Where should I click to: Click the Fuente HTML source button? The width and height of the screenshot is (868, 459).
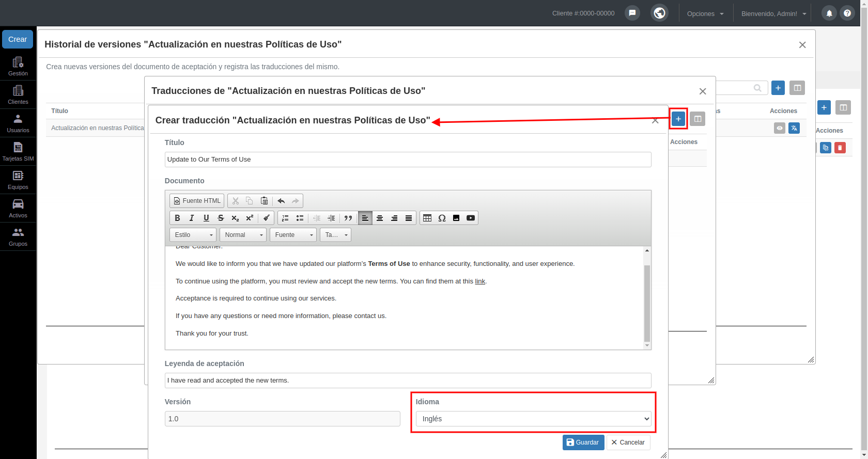pyautogui.click(x=197, y=201)
